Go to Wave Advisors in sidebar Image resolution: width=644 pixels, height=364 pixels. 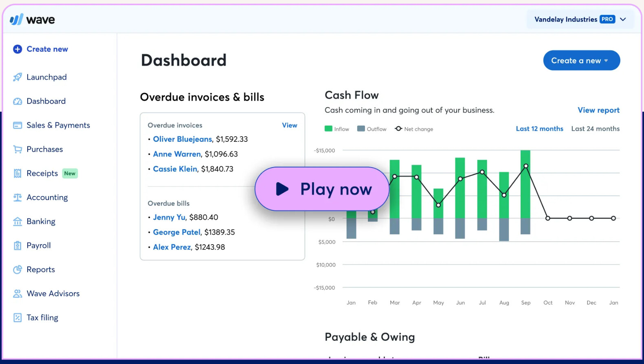(53, 293)
